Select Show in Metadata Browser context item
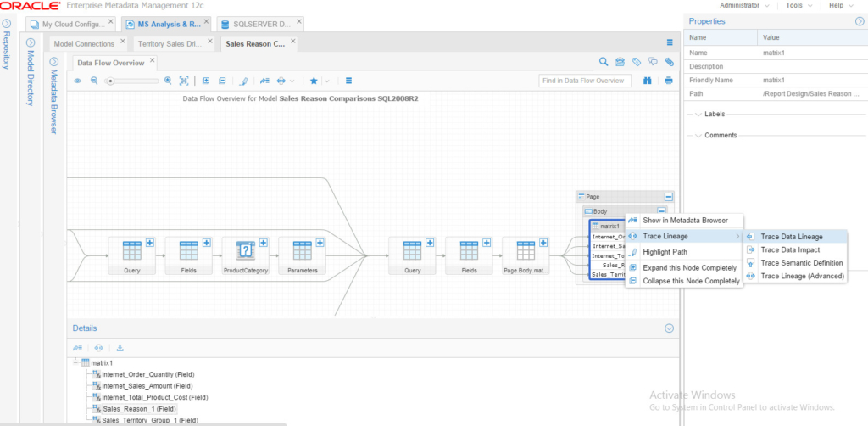This screenshot has width=868, height=426. click(684, 221)
